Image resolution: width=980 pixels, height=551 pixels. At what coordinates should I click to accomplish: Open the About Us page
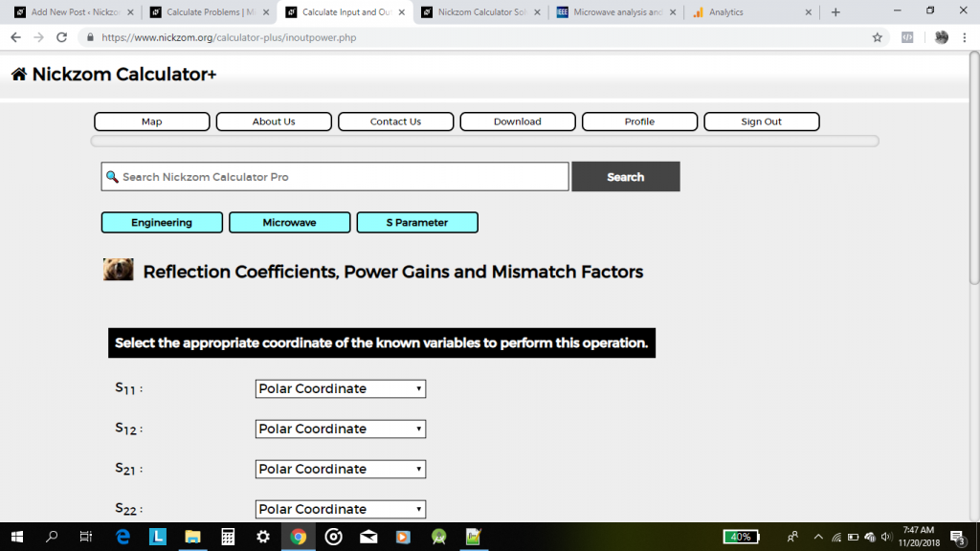click(x=274, y=121)
